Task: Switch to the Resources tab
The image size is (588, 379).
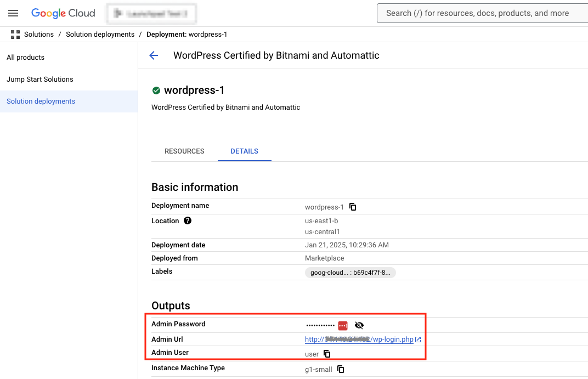Action: tap(184, 151)
